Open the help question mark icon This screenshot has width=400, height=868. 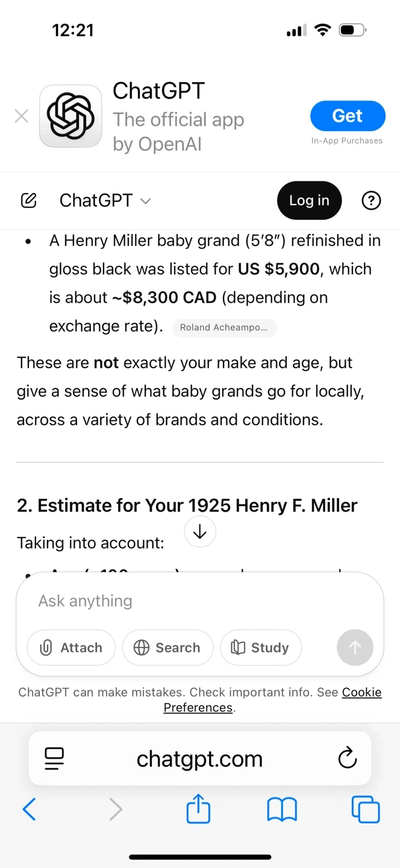coord(371,201)
